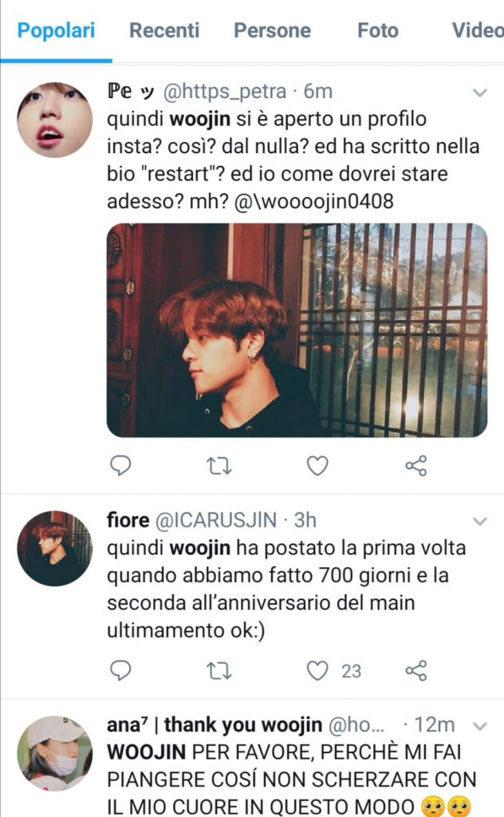Open ana's profile avatar with the white cap
The height and width of the screenshot is (817, 504).
point(55,753)
